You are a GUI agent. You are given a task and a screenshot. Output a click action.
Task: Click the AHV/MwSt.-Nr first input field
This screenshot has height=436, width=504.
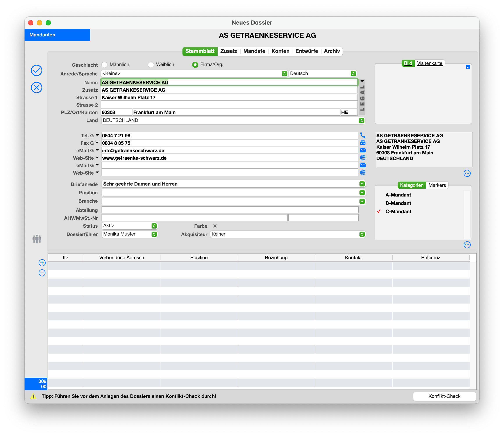coord(194,218)
